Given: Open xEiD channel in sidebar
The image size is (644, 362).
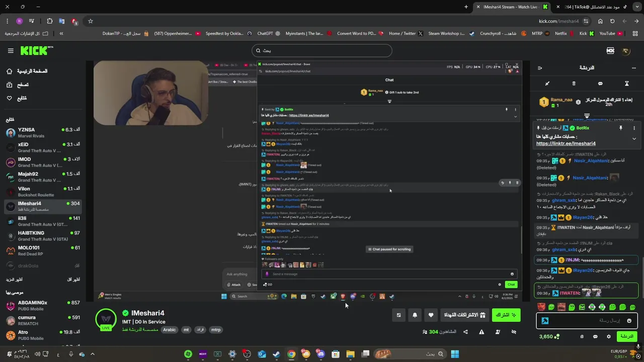Looking at the screenshot, I should pos(42,147).
